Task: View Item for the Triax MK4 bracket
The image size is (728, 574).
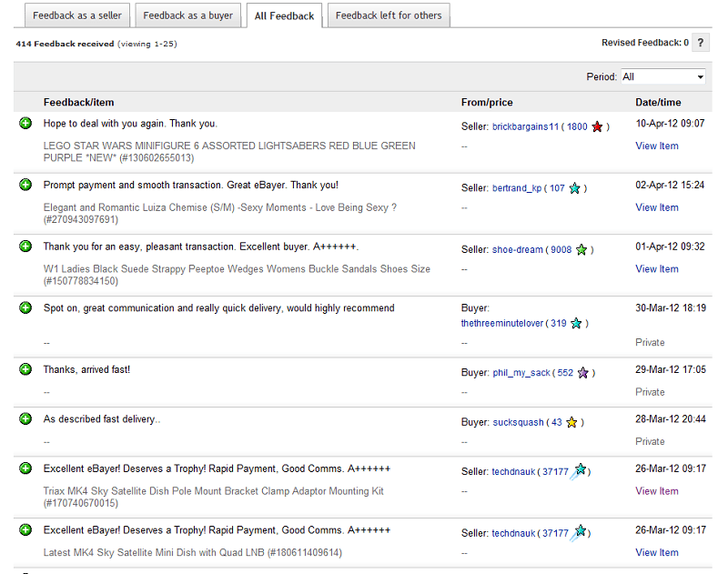Action: click(x=656, y=490)
